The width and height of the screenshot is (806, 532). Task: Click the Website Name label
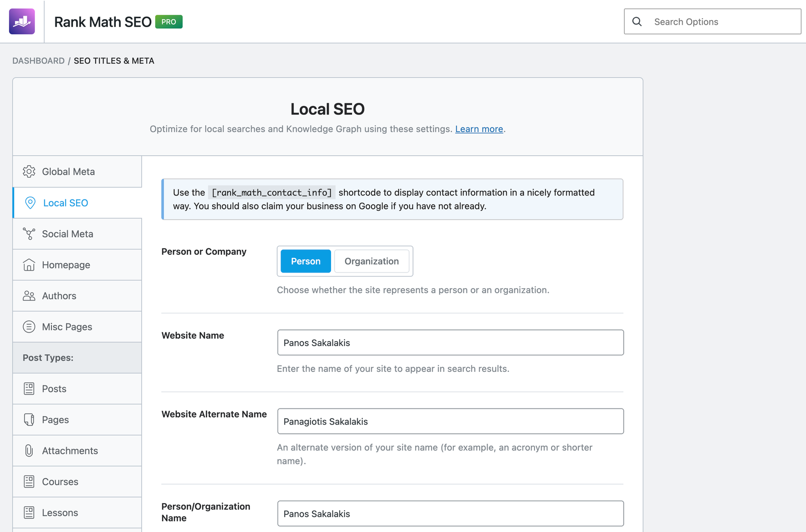(193, 336)
